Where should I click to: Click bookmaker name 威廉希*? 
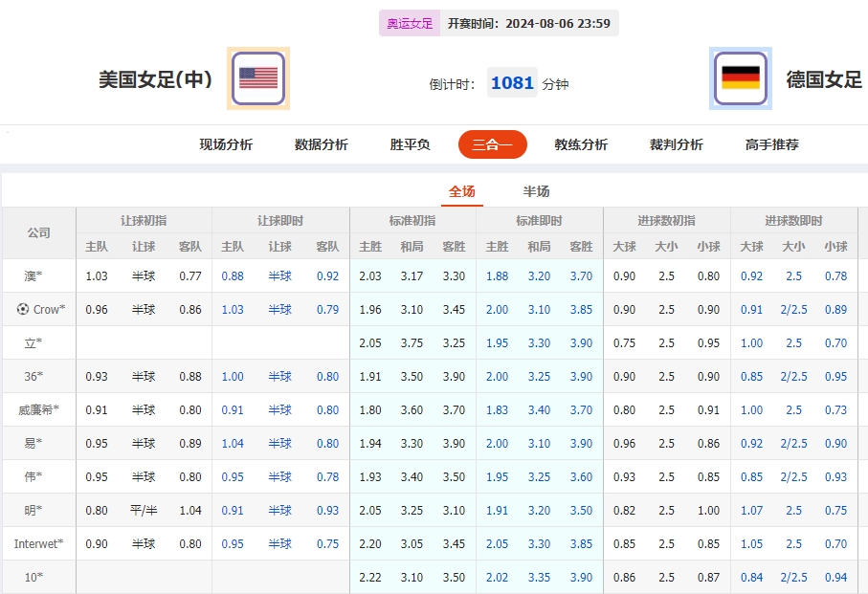click(x=38, y=409)
